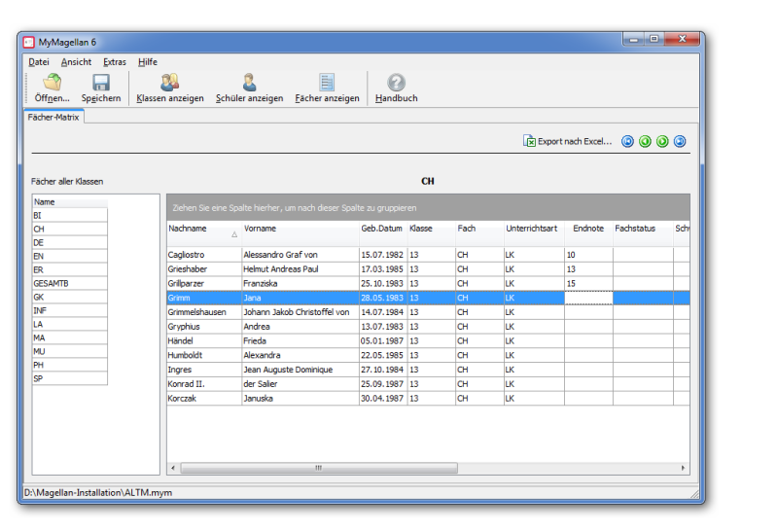Select subject SP in list

69,378
